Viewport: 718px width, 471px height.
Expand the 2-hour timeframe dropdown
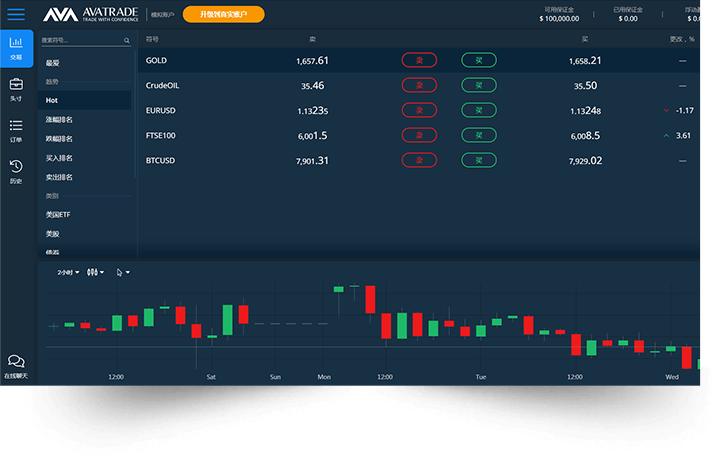click(66, 272)
